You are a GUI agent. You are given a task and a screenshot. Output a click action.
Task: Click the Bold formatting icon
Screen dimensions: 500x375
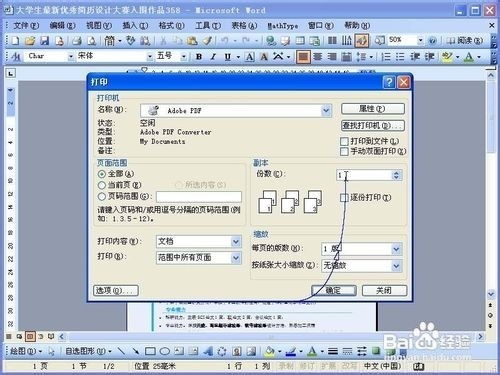[x=199, y=57]
